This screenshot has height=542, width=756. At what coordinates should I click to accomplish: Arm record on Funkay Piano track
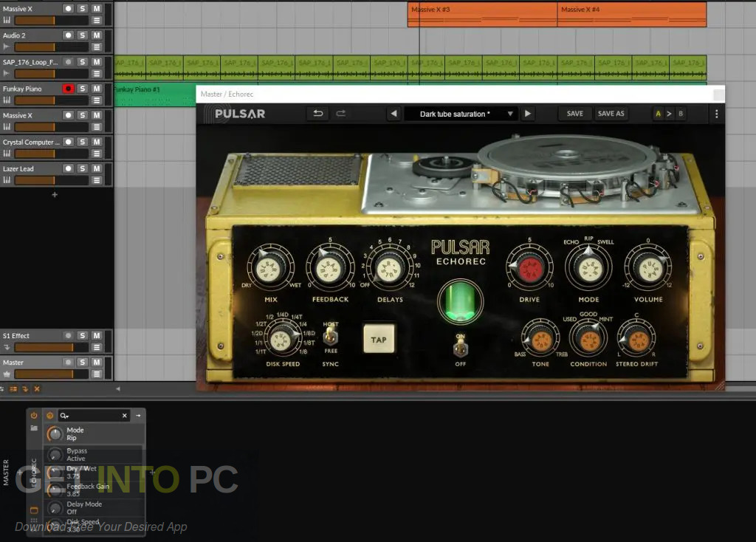[x=68, y=89]
